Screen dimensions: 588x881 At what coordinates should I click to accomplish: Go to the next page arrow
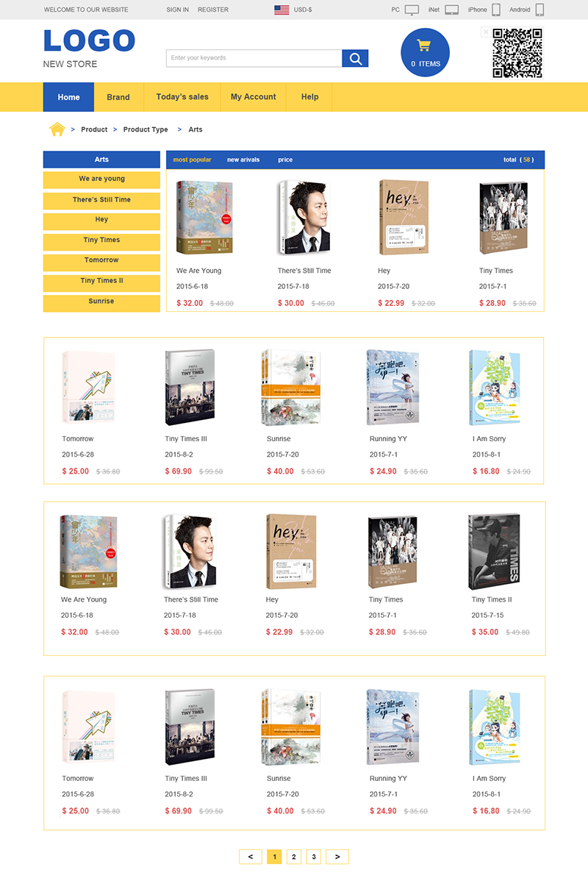337,856
